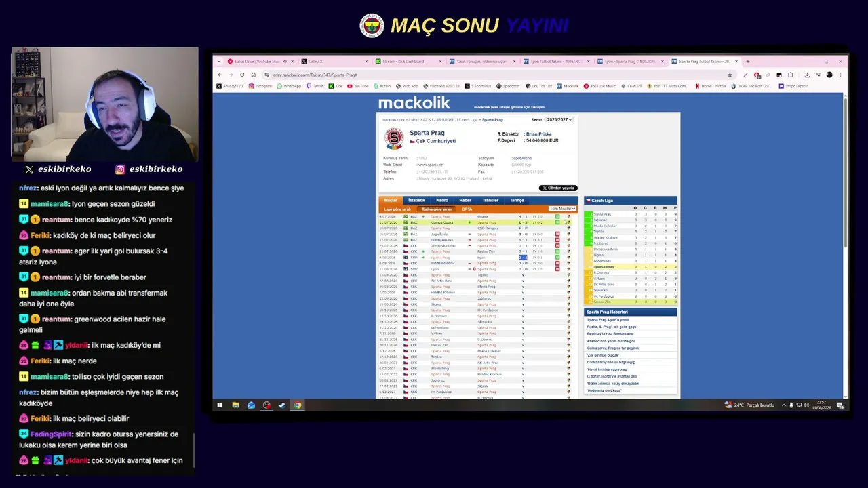Open the Tarihçe tab
This screenshot has width=868, height=488.
pos(517,201)
